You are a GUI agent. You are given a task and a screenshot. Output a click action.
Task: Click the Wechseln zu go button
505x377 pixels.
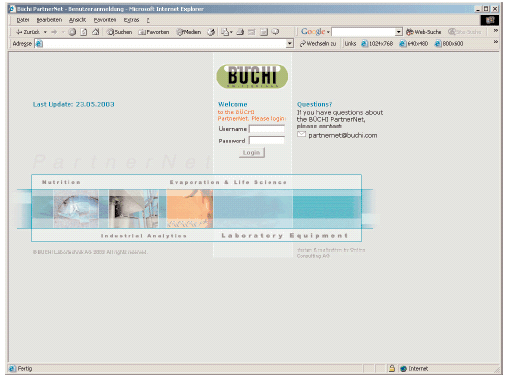[318, 44]
